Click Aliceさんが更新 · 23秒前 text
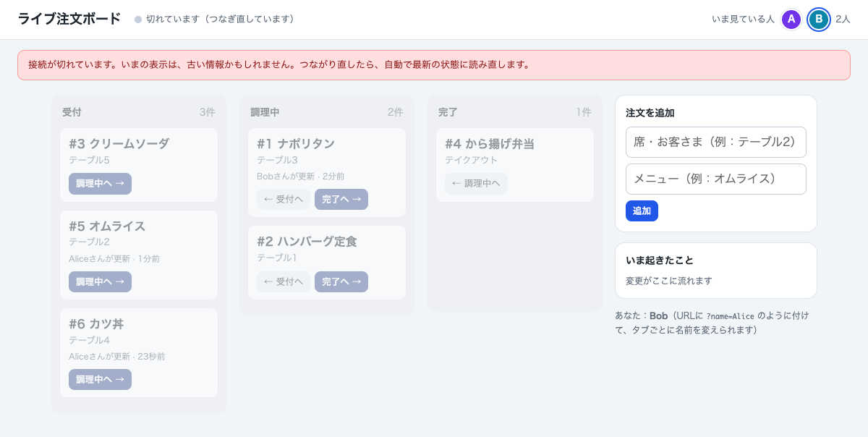 [117, 357]
